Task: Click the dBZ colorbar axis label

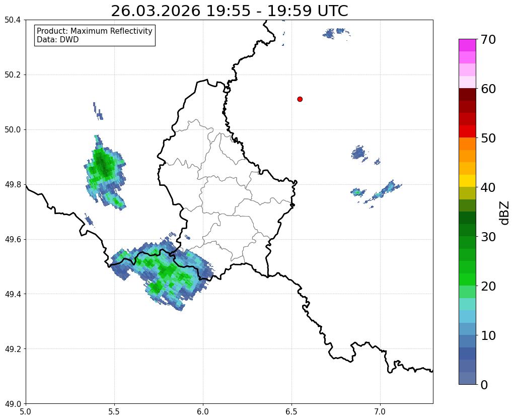Action: pyautogui.click(x=505, y=213)
